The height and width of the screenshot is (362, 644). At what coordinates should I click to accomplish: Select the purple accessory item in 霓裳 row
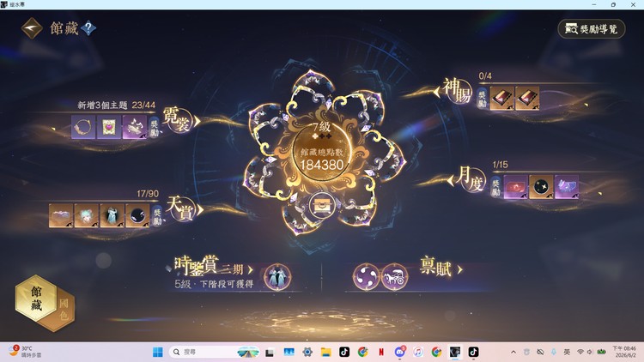(134, 127)
